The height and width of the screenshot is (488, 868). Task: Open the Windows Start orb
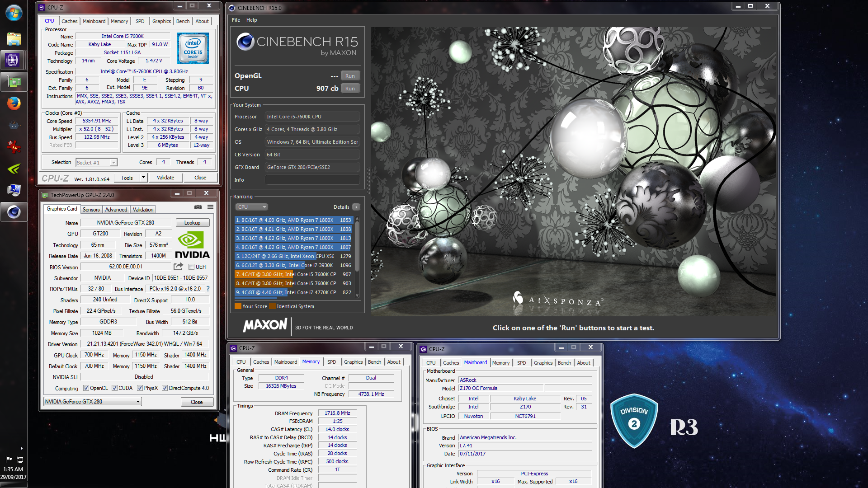coord(14,12)
